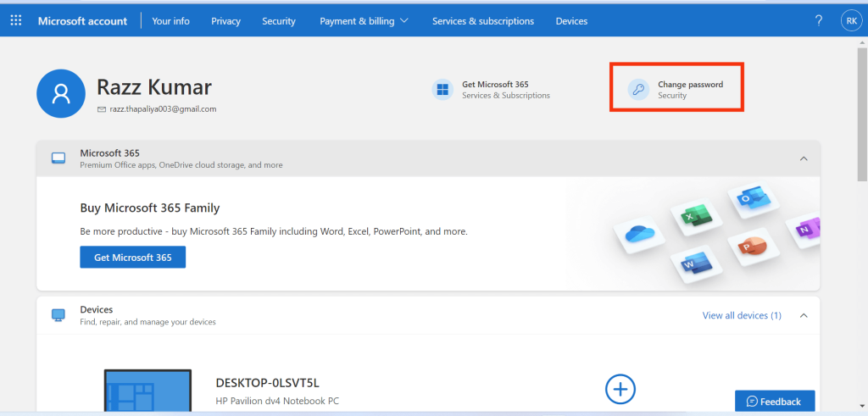Open View all devices (1) link

pos(742,315)
